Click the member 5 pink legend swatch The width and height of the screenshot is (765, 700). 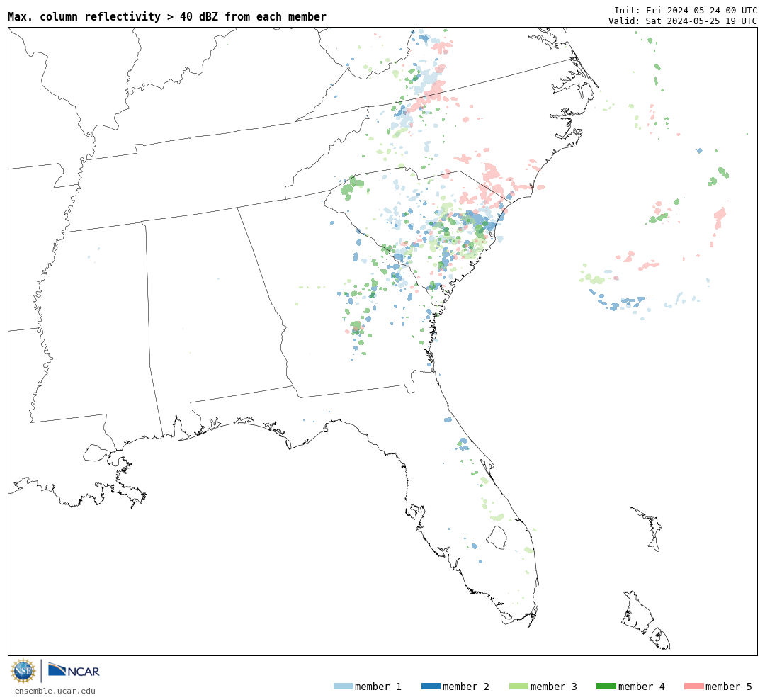point(693,686)
